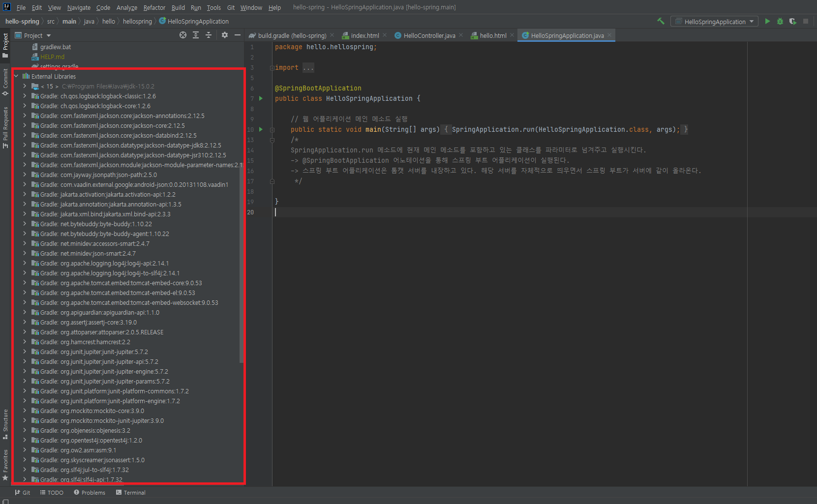817x504 pixels.
Task: Click HelloSpringApplication class in breadcrumb
Action: (x=194, y=21)
